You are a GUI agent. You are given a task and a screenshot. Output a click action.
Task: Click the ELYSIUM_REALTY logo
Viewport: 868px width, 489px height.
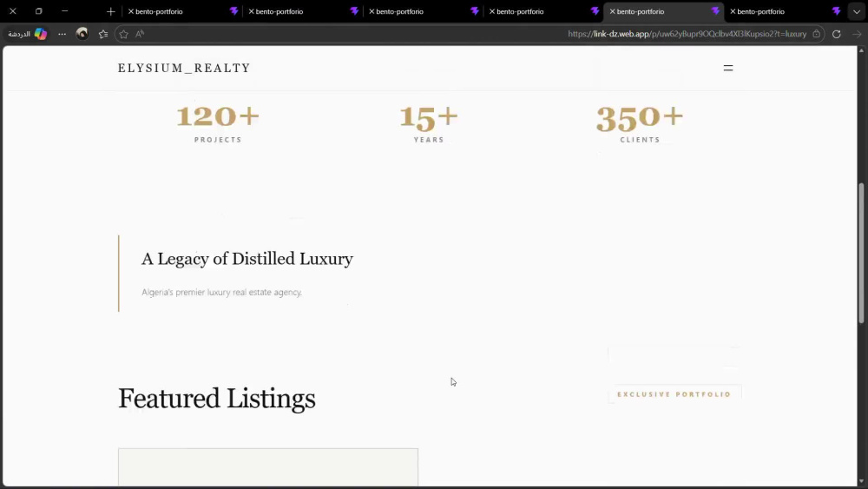[x=184, y=68]
